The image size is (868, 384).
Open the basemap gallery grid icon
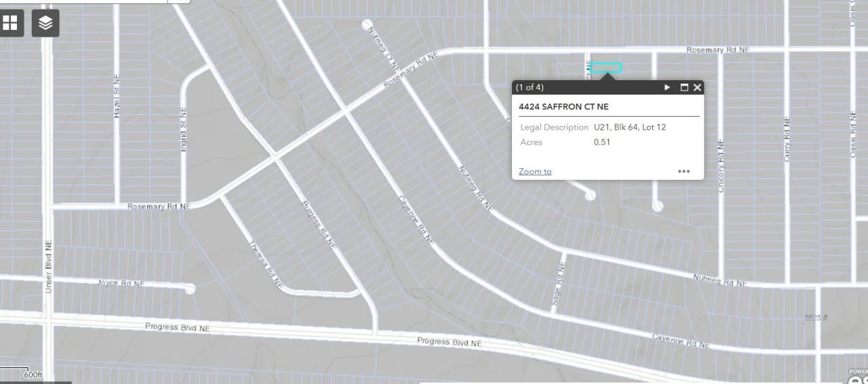point(10,23)
